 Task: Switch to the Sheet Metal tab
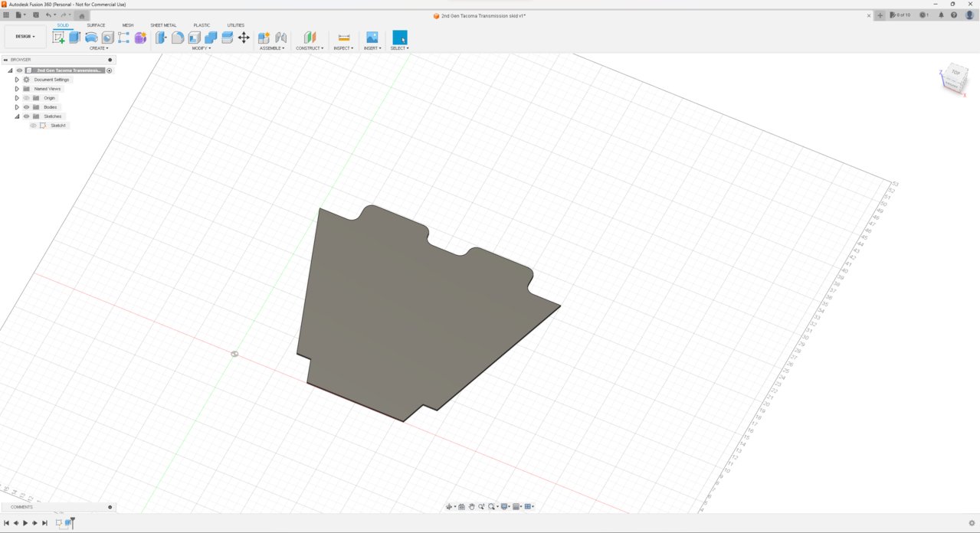[163, 25]
